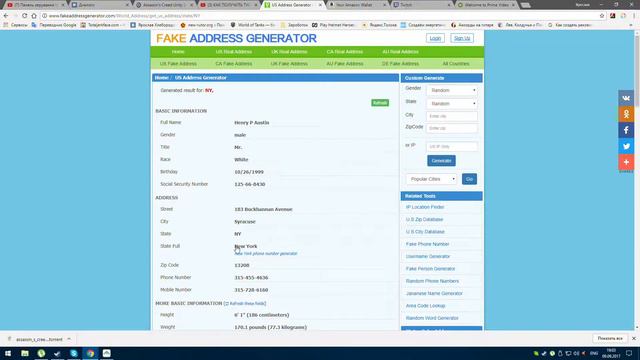Image resolution: width=640 pixels, height=360 pixels.
Task: Open AU Fake Address menu item
Action: (x=345, y=64)
